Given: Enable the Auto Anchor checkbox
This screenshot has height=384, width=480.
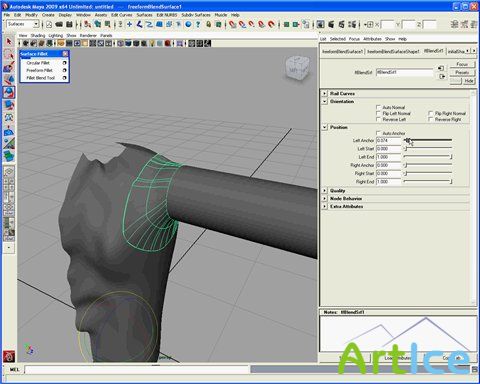Looking at the screenshot, I should click(378, 133).
